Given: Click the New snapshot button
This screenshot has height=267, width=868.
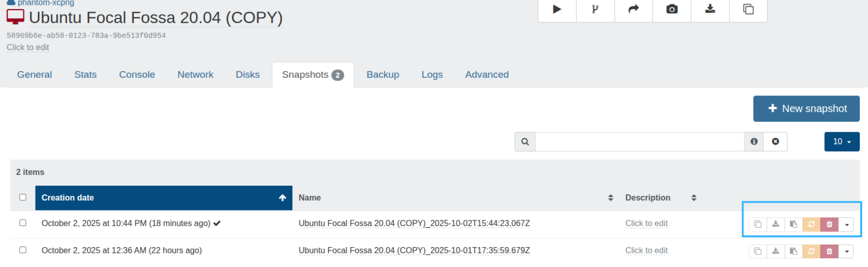Looking at the screenshot, I should tap(806, 108).
